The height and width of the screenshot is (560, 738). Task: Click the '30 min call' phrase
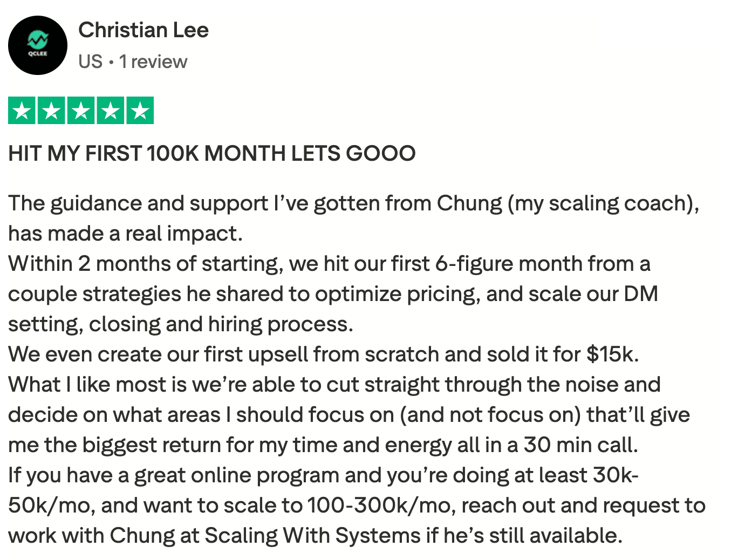[580, 445]
